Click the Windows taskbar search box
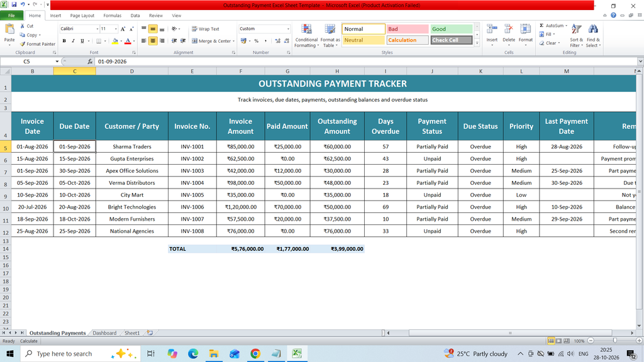The image size is (644, 362). pos(79,353)
